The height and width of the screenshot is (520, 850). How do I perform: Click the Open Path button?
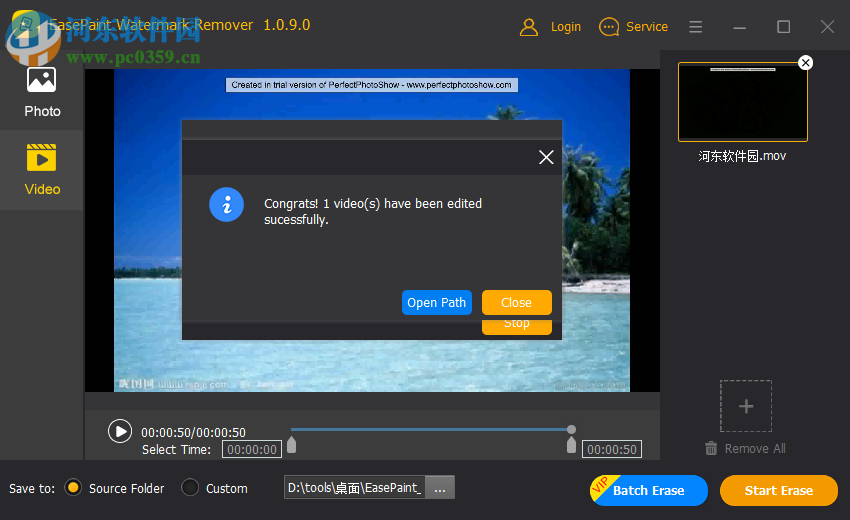(x=436, y=303)
